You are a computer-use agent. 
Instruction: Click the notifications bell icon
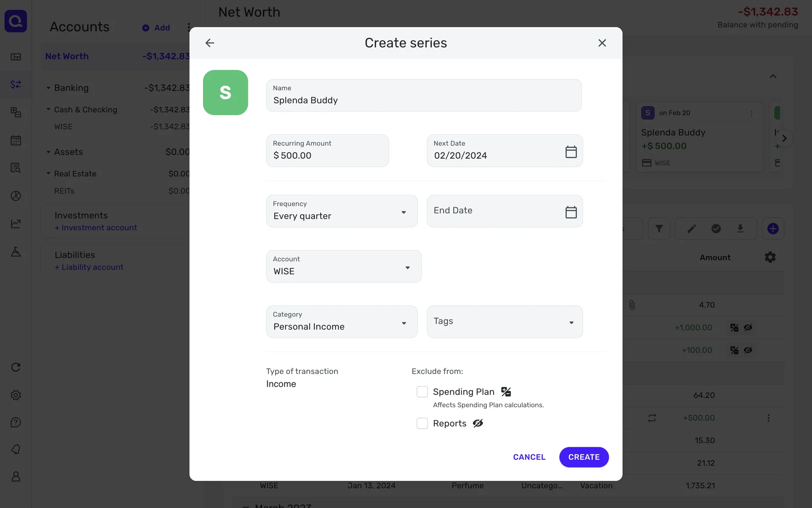point(16,449)
